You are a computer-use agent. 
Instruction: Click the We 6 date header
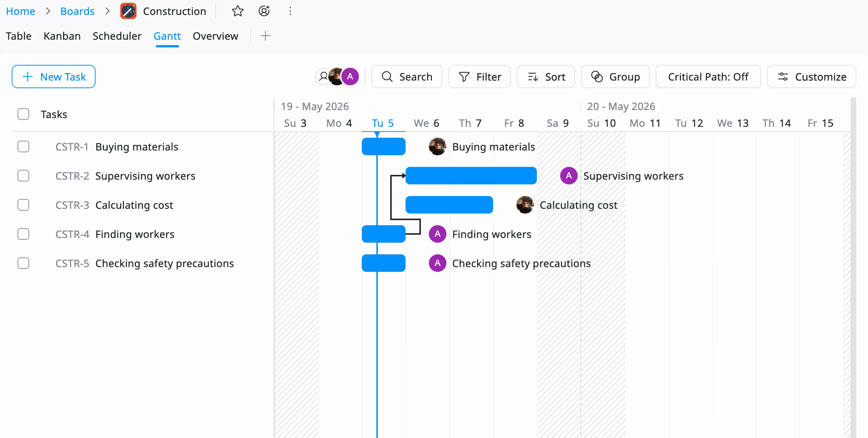tap(427, 123)
